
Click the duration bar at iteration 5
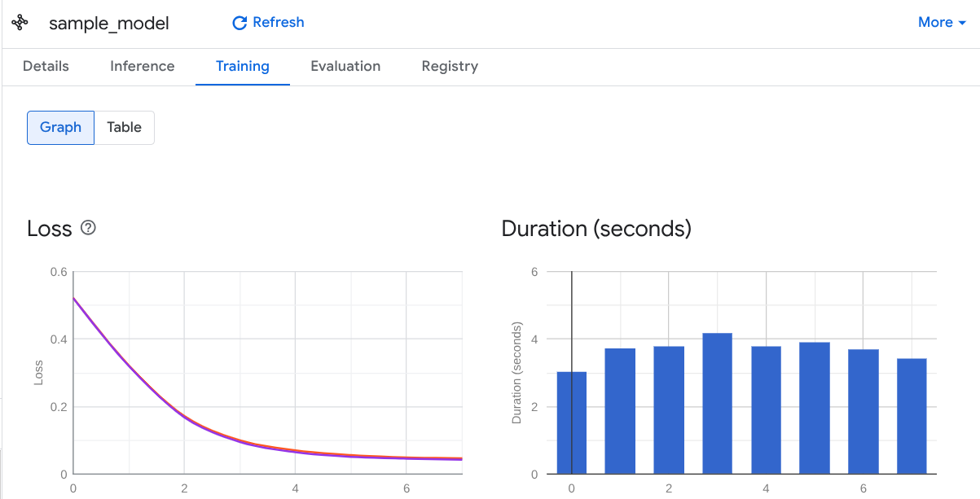pyautogui.click(x=815, y=408)
